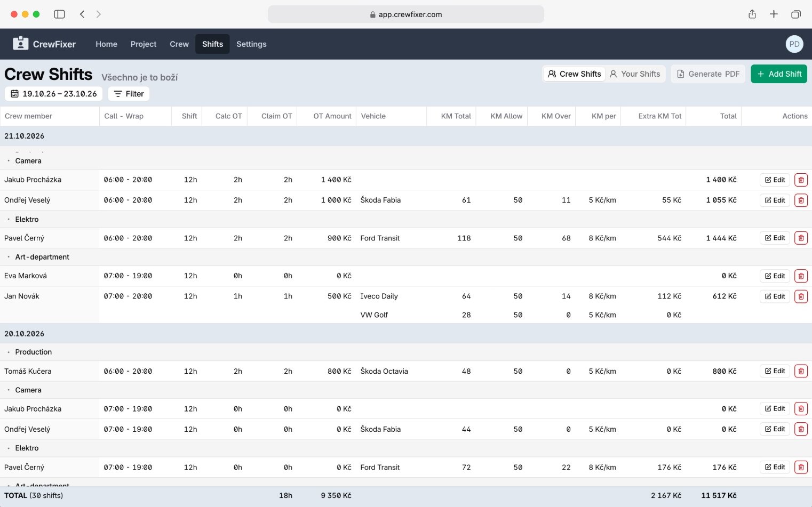Open the Filter options
The width and height of the screenshot is (812, 507).
point(129,94)
